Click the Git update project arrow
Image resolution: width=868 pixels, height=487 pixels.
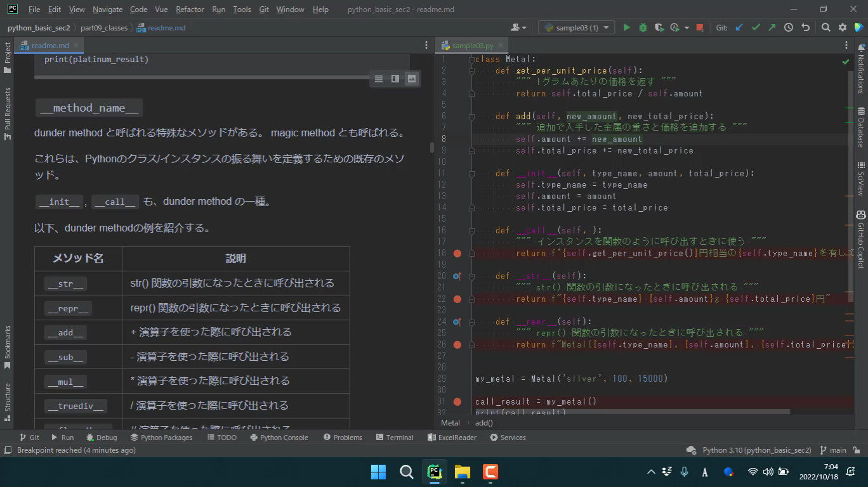pyautogui.click(x=739, y=27)
